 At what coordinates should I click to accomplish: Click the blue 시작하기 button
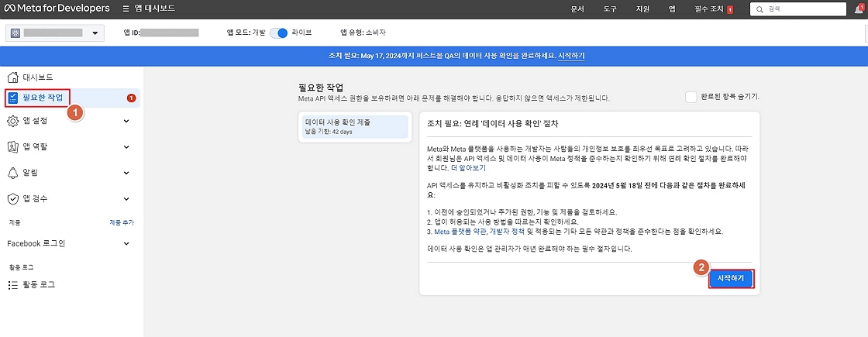point(731,280)
